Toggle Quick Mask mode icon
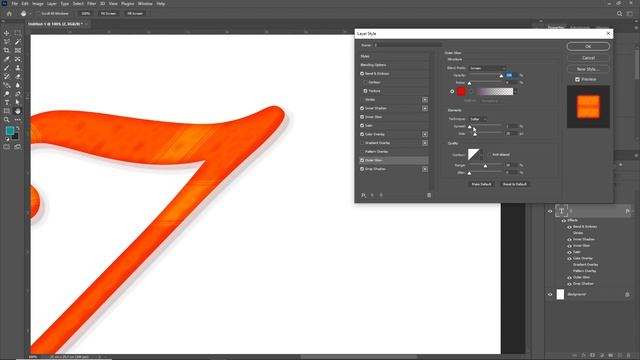The width and height of the screenshot is (640, 360). click(x=7, y=147)
